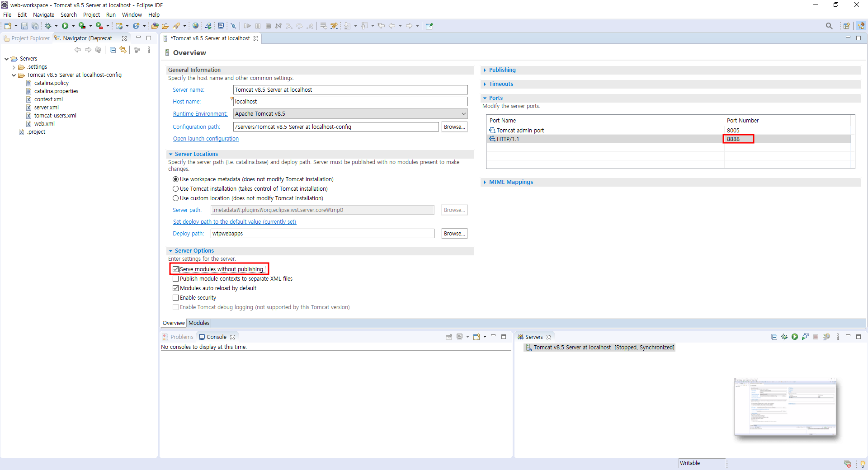Switch to the Problems tab
The image size is (868, 470).
click(x=178, y=337)
